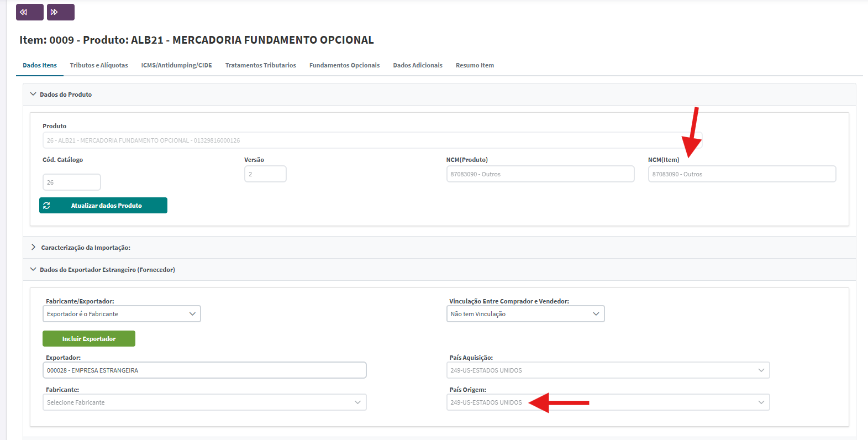Go to Dados Adicionais tab
This screenshot has width=868, height=440.
(418, 65)
